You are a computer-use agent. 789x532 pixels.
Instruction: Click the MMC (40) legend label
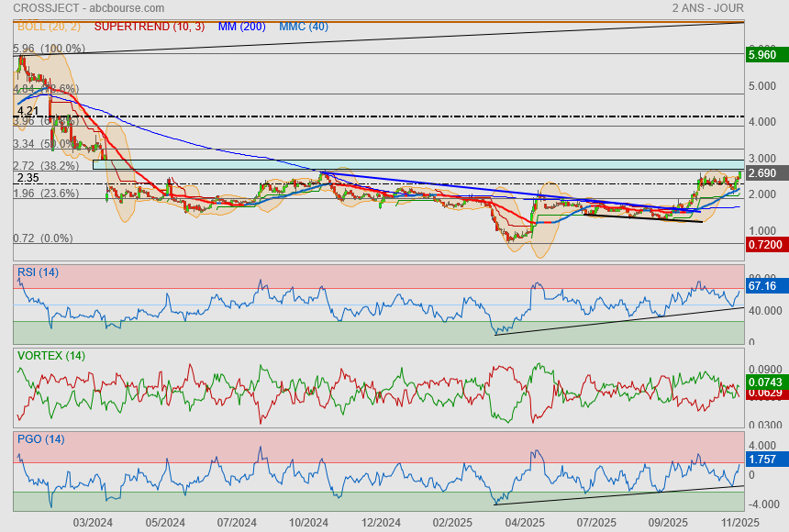303,27
